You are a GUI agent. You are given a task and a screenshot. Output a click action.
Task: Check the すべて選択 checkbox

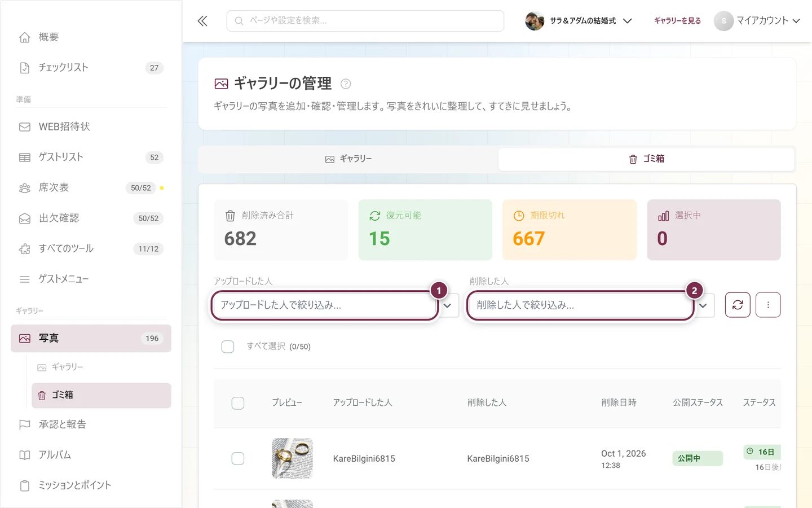[x=228, y=347]
